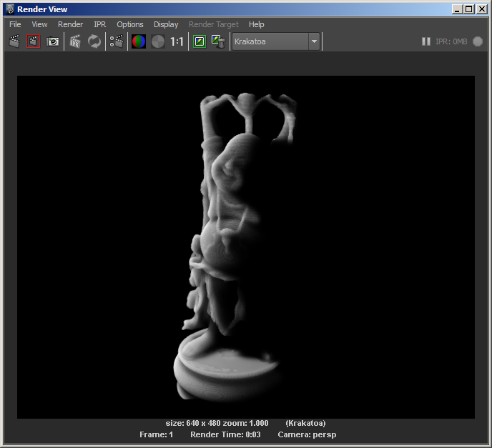
Task: Click the Refresh IPR image icon
Action: click(94, 41)
